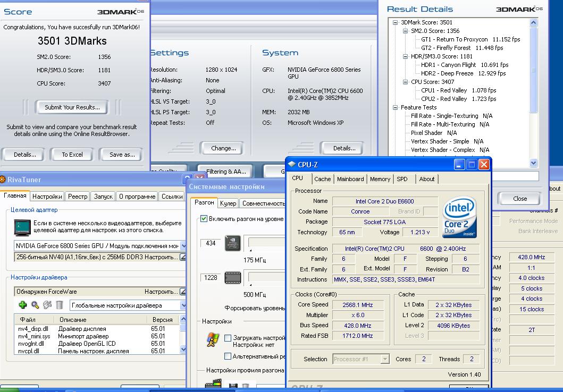Open the О программе tab in RivaTuner
Screen dimensions: 563x392
tap(137, 196)
